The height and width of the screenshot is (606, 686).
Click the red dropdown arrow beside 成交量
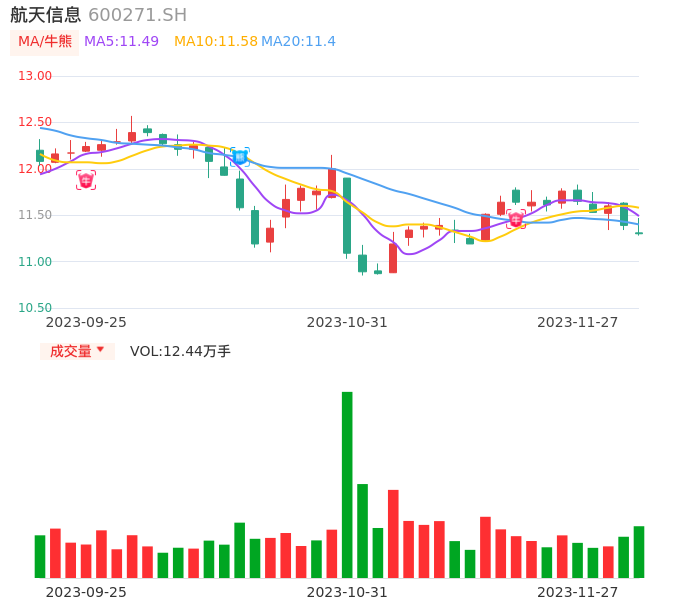(x=100, y=350)
